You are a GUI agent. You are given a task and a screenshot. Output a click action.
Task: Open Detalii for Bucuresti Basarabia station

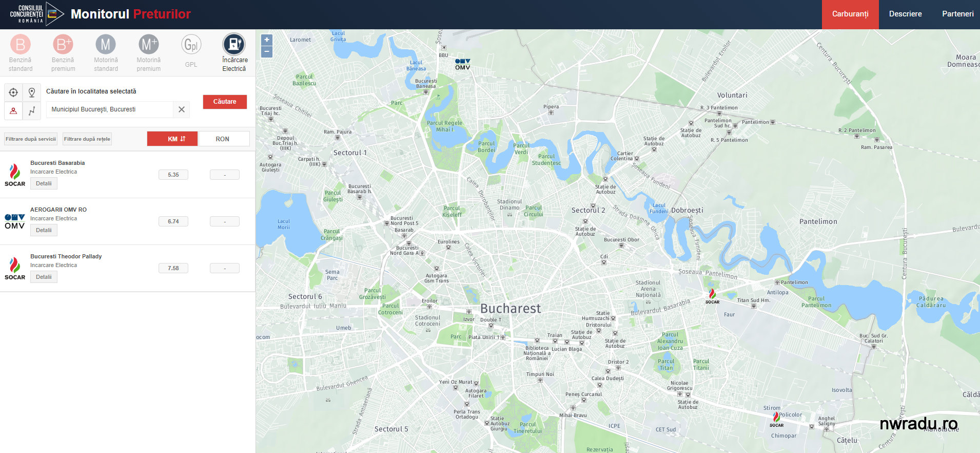click(x=44, y=184)
